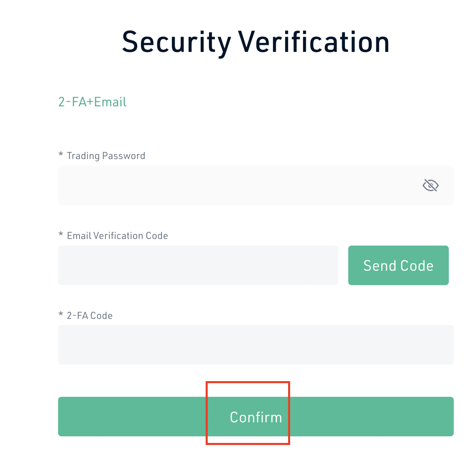Screen dimensions: 476x459
Task: Select the 2-FA Code input box
Action: click(x=256, y=345)
